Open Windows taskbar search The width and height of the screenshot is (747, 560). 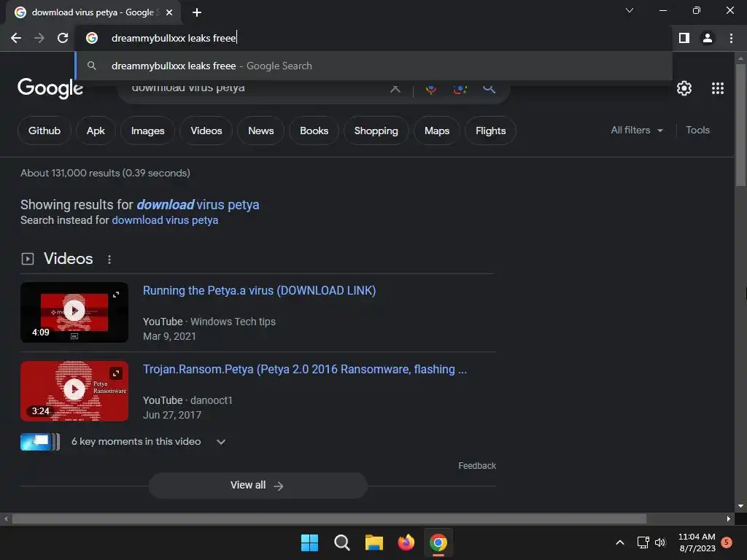tap(341, 542)
